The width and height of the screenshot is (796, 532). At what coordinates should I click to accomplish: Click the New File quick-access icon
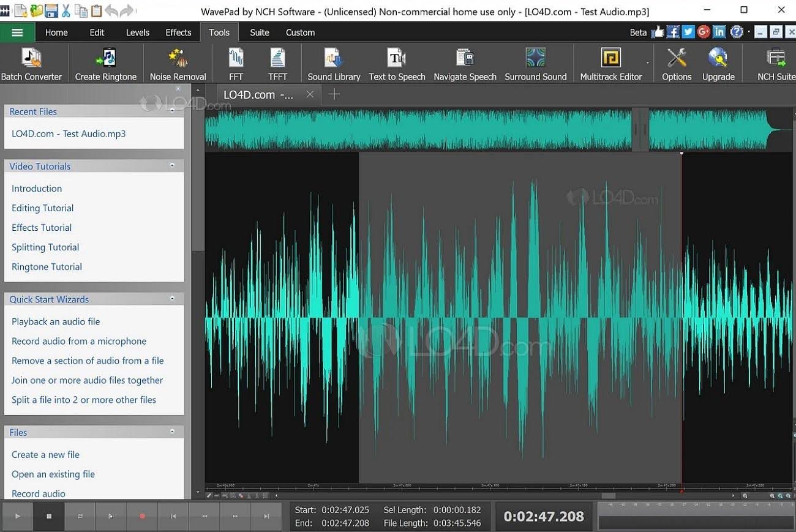[20, 10]
